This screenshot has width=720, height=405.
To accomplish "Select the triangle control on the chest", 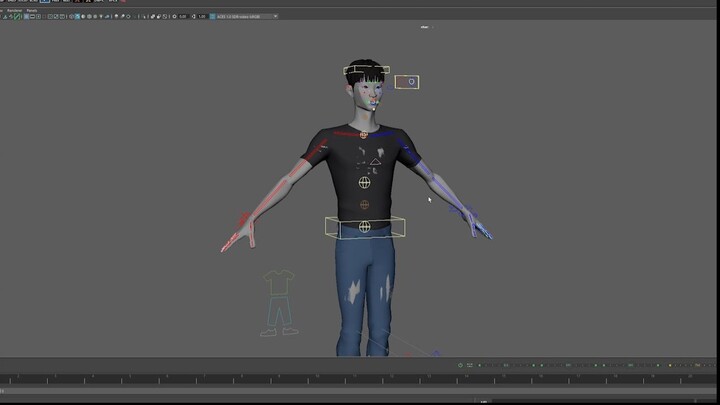I will click(376, 162).
